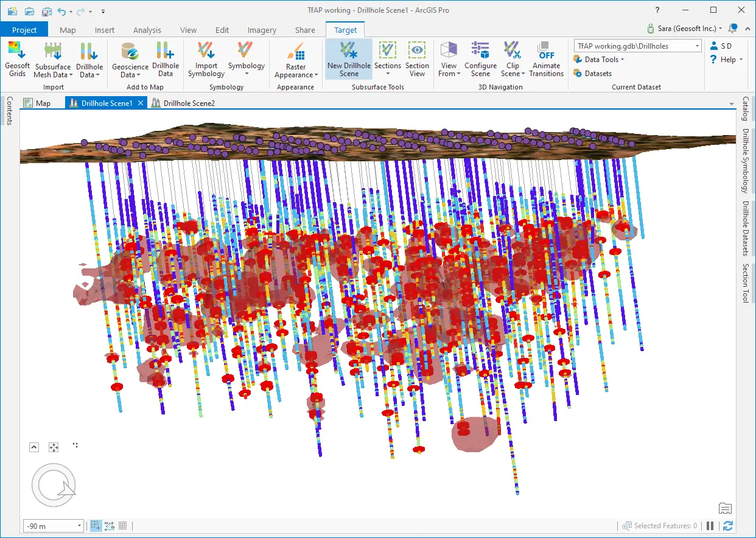The width and height of the screenshot is (756, 538).
Task: Click New Project icon in quick access toolbar
Action: 12,11
